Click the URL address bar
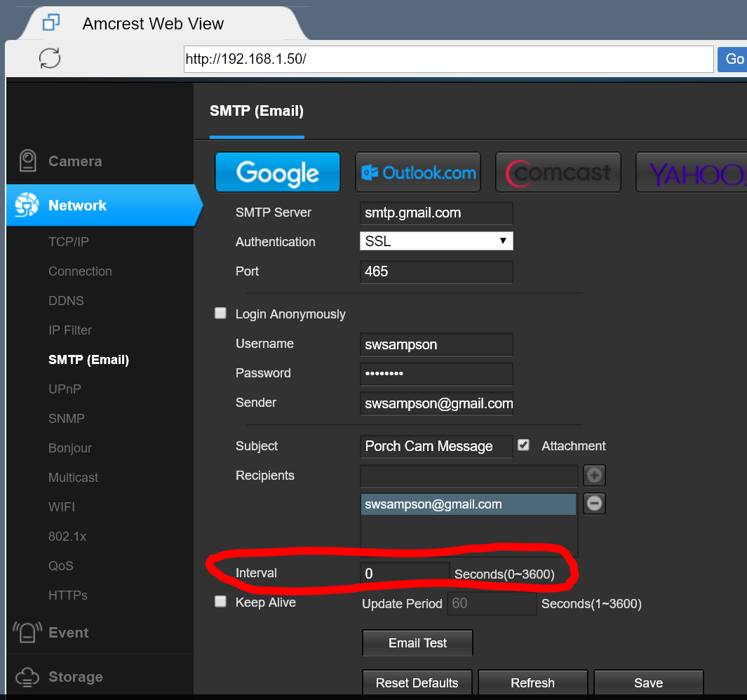The image size is (747, 700). point(449,59)
